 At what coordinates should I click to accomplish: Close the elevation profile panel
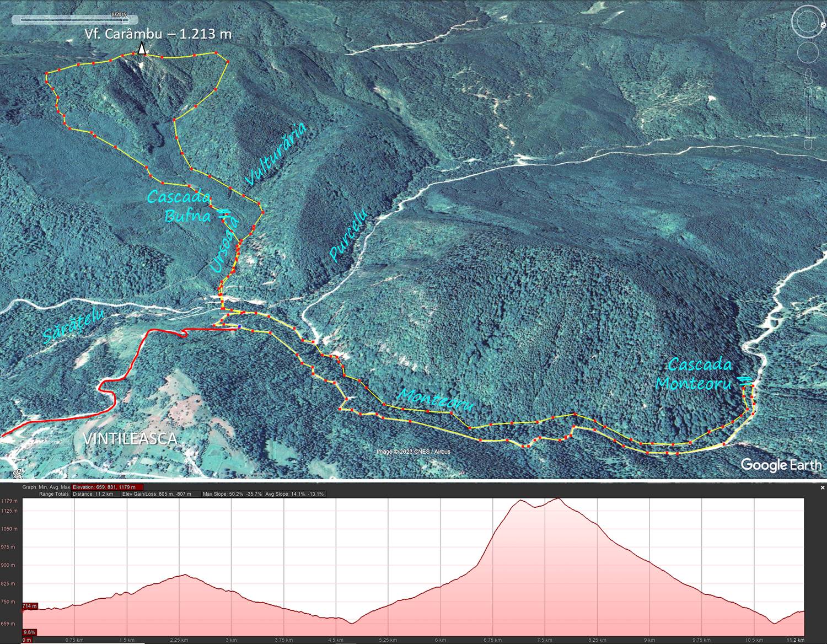[822, 487]
